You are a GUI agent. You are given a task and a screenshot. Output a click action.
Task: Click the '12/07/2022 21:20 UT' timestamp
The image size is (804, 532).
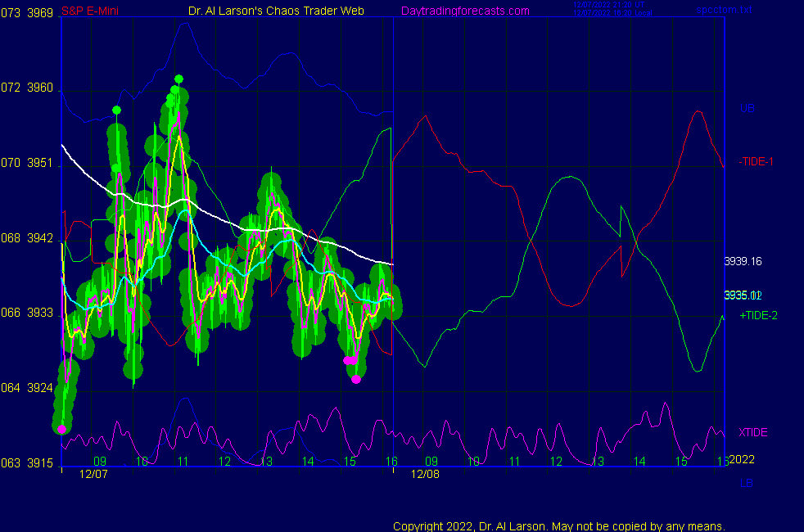[x=608, y=5]
